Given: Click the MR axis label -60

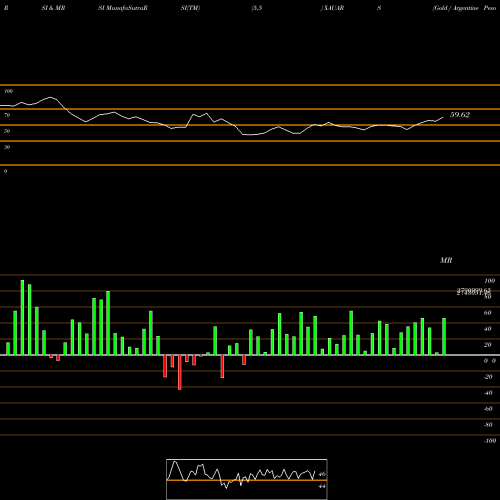Looking at the screenshot, I should 488,409.
